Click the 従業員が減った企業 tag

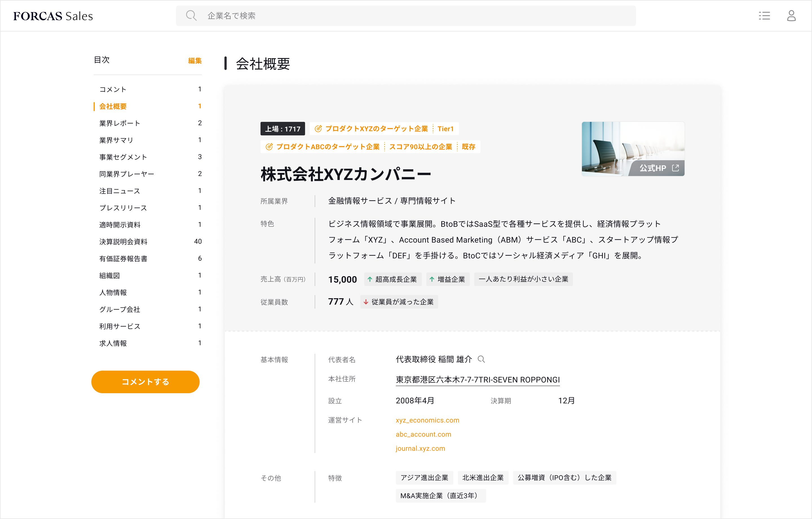(399, 302)
